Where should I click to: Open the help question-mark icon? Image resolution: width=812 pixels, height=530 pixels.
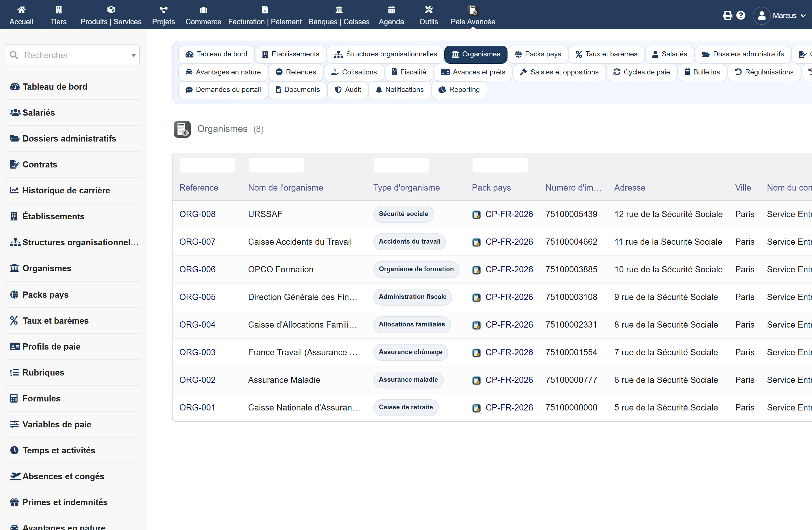(x=741, y=15)
